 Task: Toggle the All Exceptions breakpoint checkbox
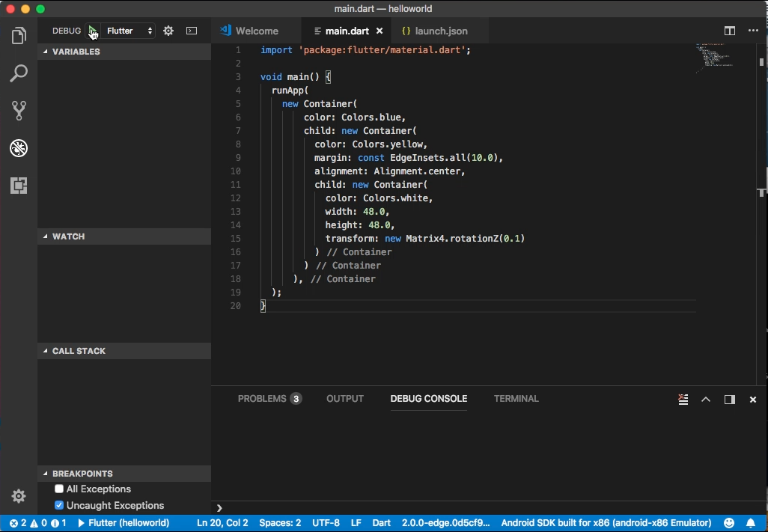[x=59, y=489]
